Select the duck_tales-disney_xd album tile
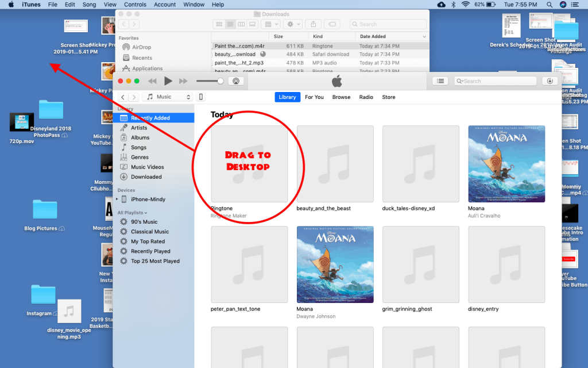Screen dimensions: 588x368 pos(420,164)
